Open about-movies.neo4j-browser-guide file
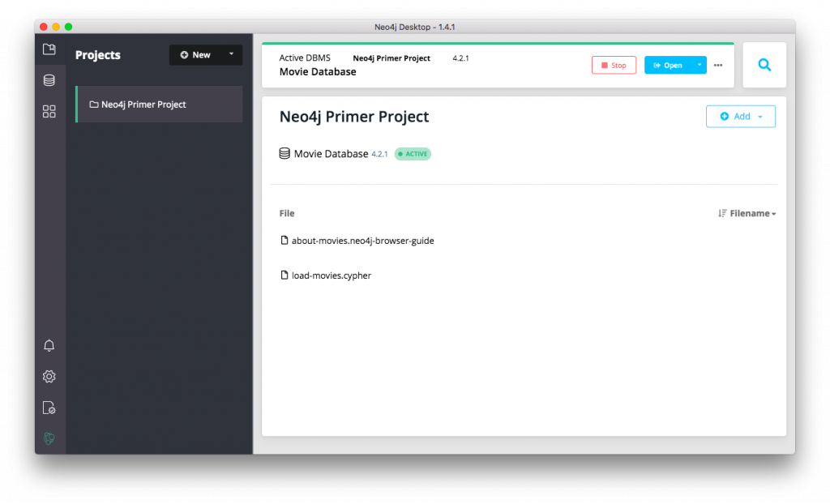Image resolution: width=830 pixels, height=504 pixels. coord(362,241)
